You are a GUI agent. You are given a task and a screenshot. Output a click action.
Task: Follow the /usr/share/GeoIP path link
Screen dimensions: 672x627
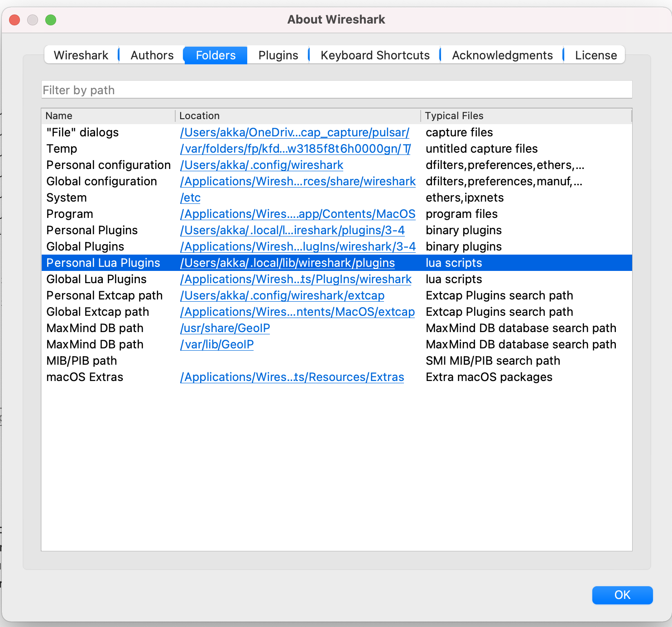pyautogui.click(x=225, y=328)
